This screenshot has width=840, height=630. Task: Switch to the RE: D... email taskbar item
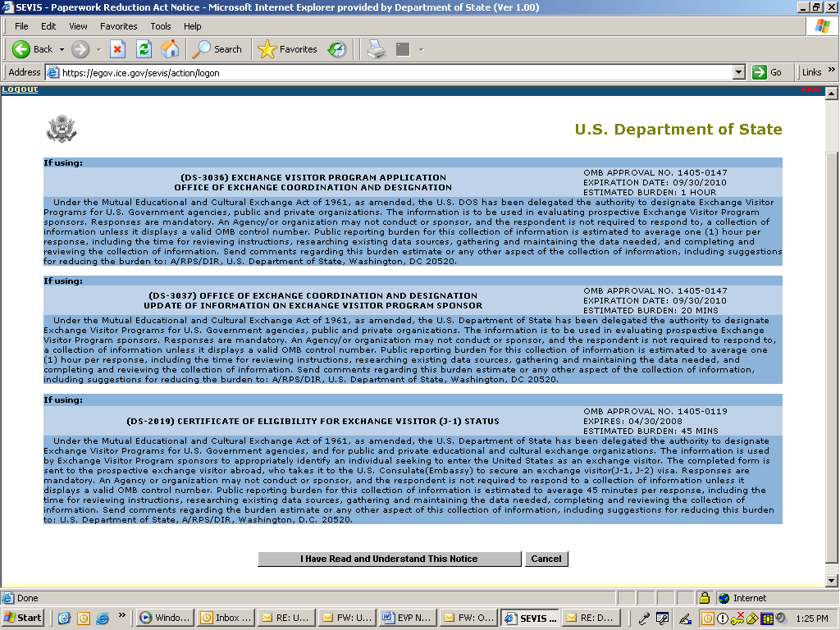tap(590, 619)
